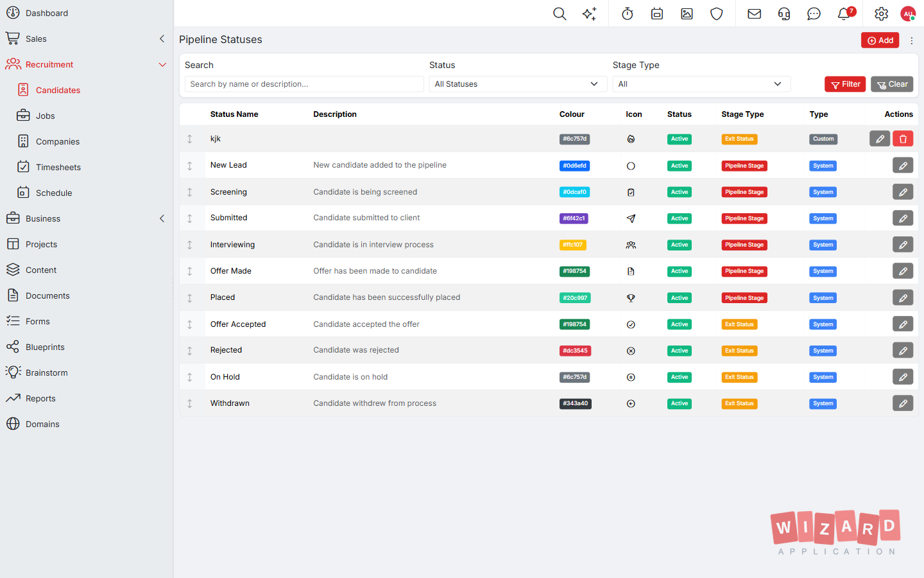Open the chat bubble messages icon
The height and width of the screenshot is (578, 924).
click(x=814, y=13)
